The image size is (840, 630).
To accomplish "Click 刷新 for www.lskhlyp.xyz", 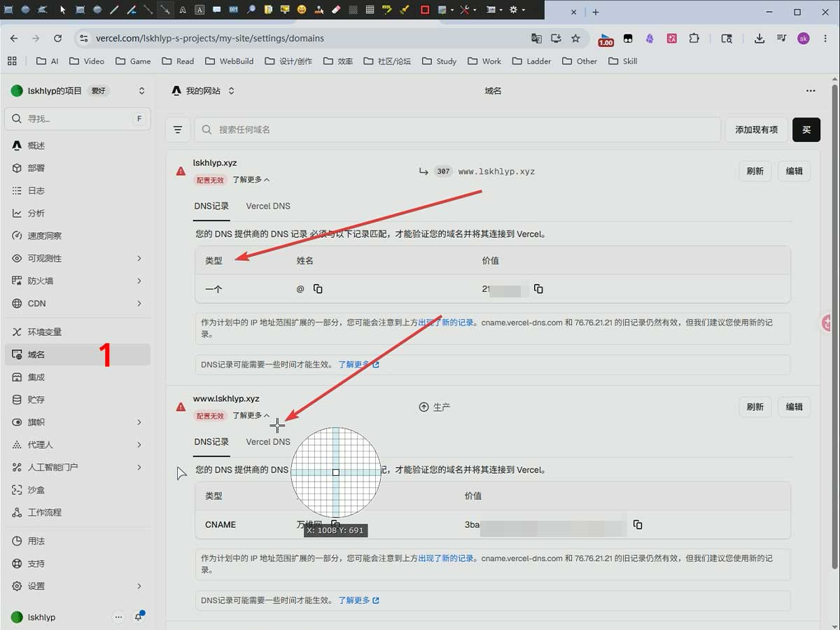I will 755,407.
